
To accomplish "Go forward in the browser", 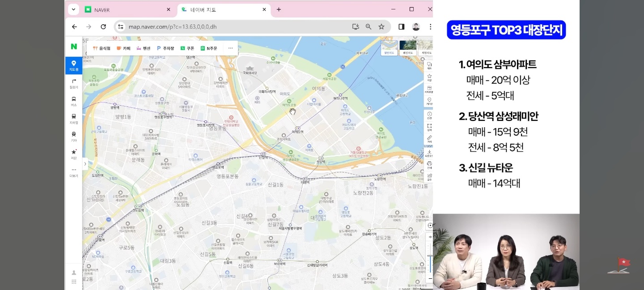I will tap(89, 27).
